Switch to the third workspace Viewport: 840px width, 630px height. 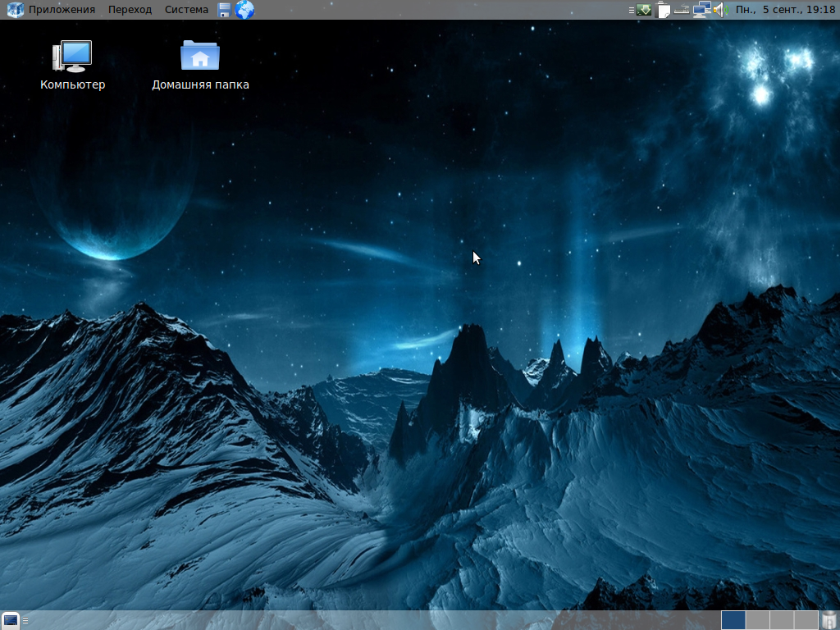click(x=781, y=620)
